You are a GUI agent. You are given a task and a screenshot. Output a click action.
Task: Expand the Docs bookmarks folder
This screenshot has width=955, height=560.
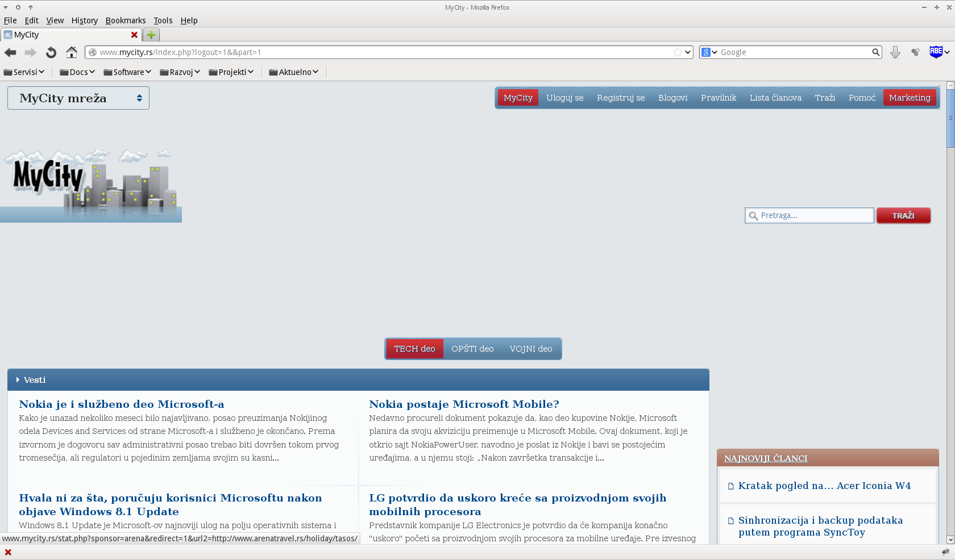[x=77, y=72]
